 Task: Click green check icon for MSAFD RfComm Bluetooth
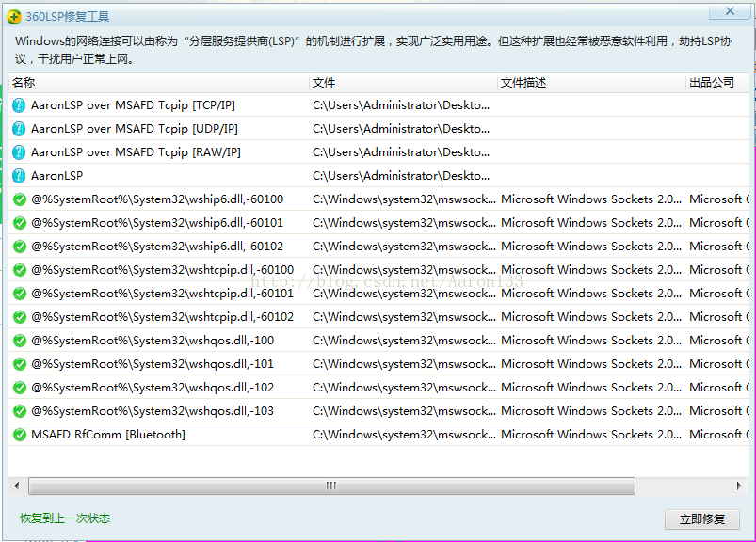pos(19,435)
